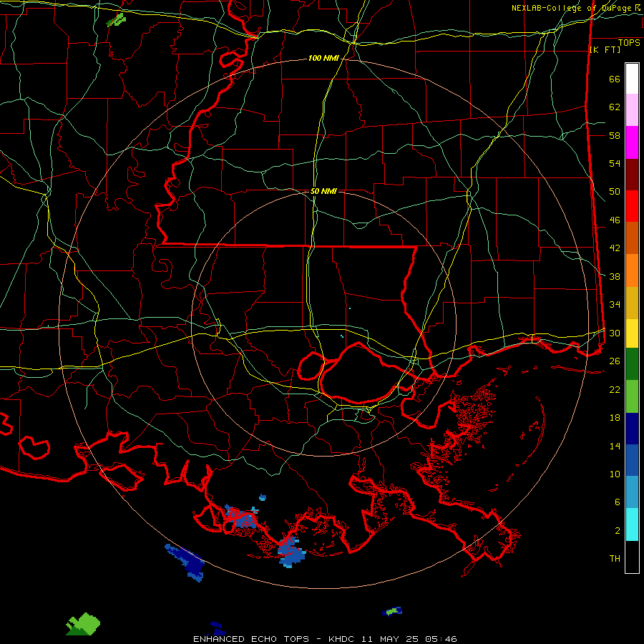Click the bright orange swatch above 38
This screenshot has width=644, height=644.
[x=632, y=270]
